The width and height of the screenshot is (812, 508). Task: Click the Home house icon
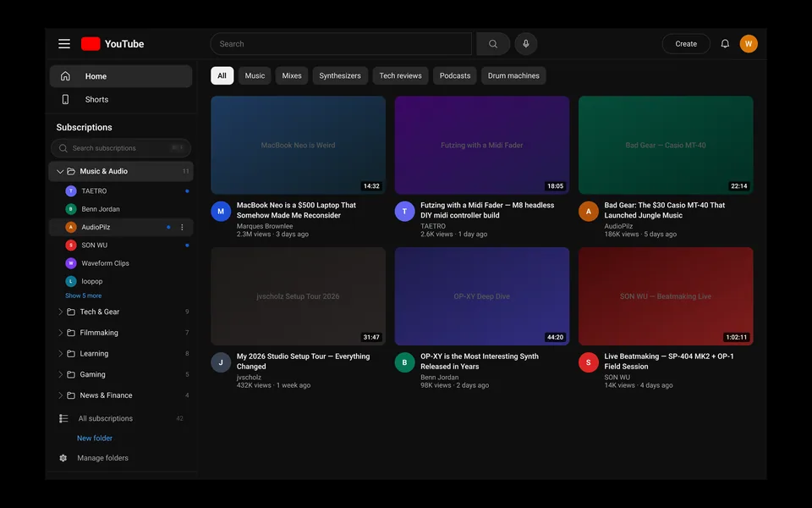(65, 76)
